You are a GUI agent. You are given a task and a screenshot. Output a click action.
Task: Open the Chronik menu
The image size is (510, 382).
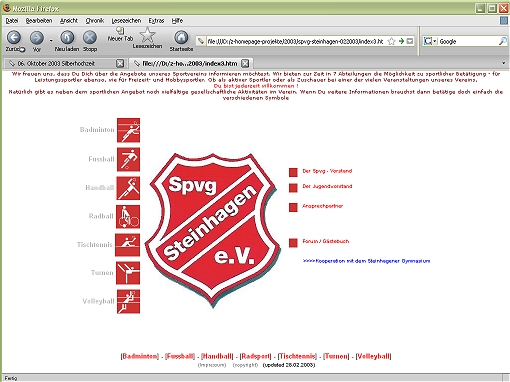pos(95,21)
